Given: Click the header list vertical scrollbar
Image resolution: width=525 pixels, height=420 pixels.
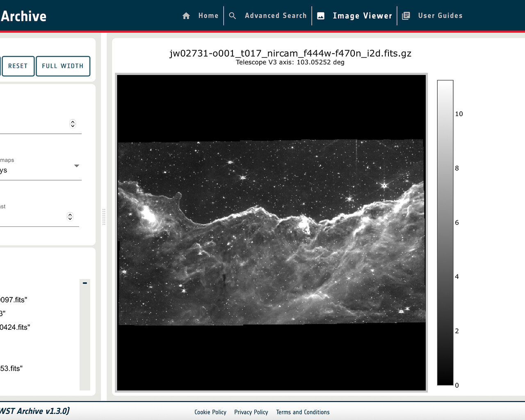Looking at the screenshot, I should 85,336.
